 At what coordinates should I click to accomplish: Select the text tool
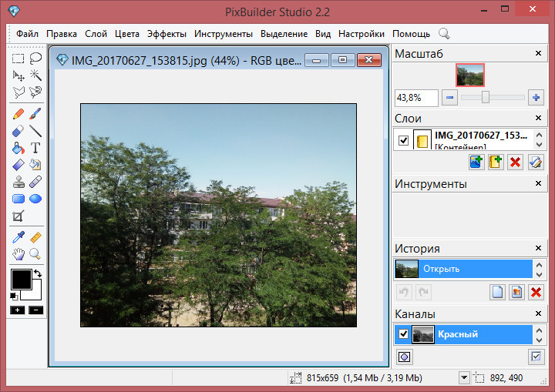[35, 148]
